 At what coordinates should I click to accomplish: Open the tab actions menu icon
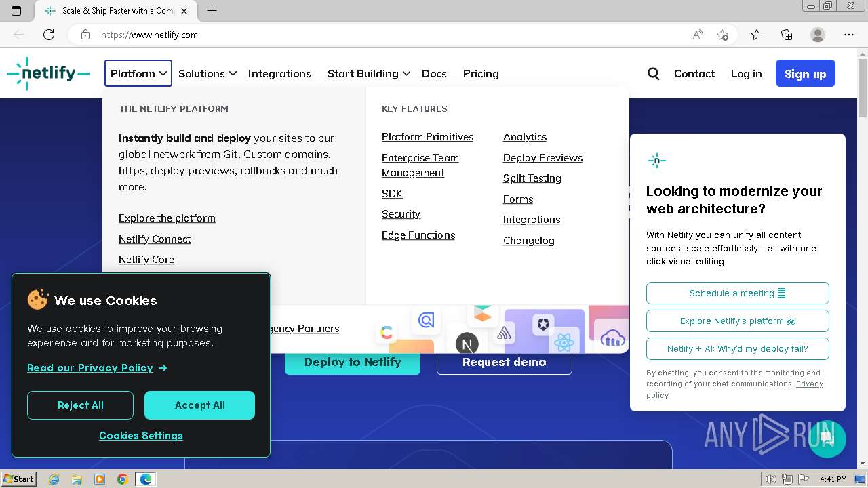[16, 11]
